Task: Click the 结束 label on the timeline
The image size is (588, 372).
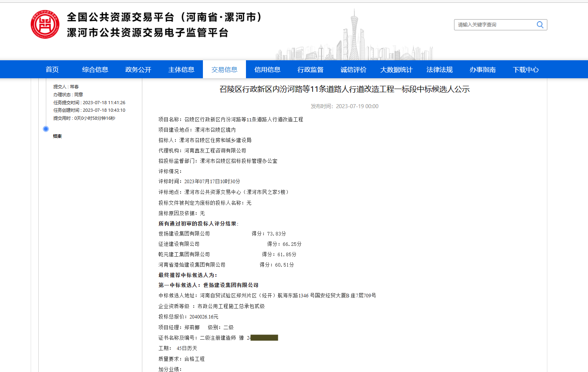Action: (x=57, y=136)
